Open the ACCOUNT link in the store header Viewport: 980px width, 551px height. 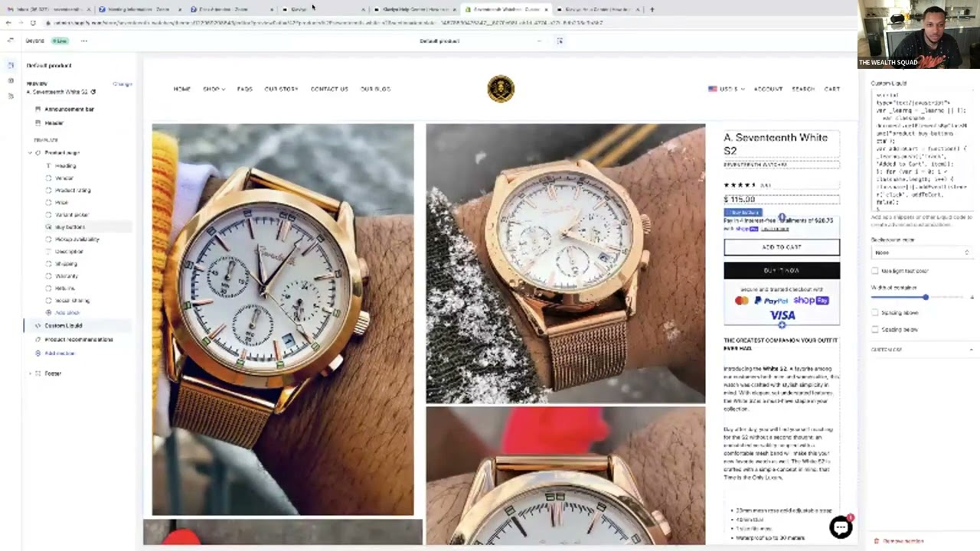tap(768, 89)
